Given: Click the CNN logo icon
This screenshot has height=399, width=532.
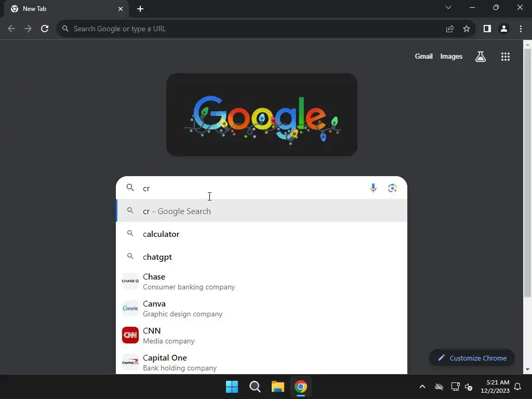Looking at the screenshot, I should click(130, 335).
